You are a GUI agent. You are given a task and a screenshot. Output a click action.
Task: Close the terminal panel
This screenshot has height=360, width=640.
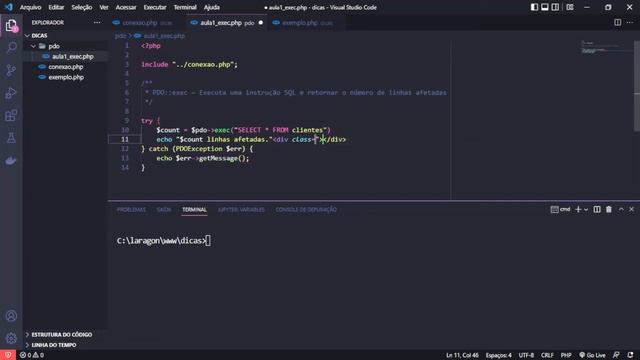pyautogui.click(x=631, y=209)
